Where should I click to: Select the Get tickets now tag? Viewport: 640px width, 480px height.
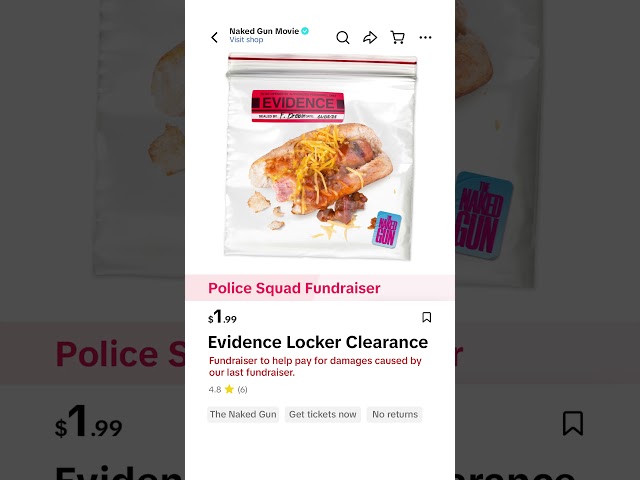[x=322, y=414]
